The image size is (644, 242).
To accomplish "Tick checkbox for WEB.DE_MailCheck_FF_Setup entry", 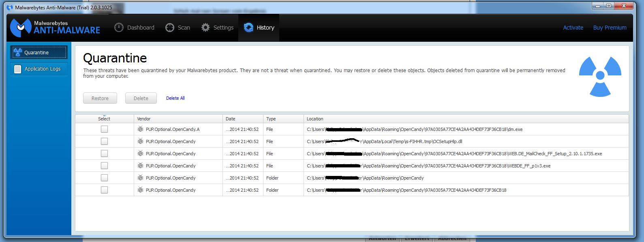I will [104, 153].
